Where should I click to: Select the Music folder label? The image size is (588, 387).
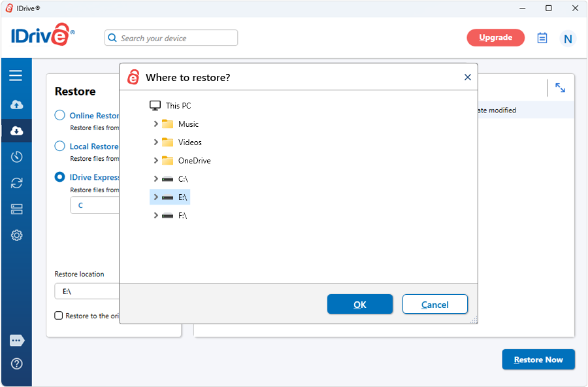[x=188, y=124]
